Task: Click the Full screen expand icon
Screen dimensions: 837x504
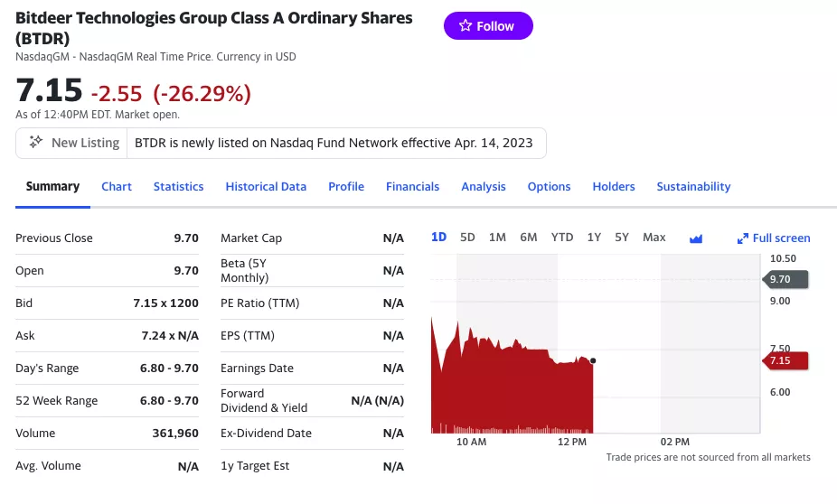Action: pyautogui.click(x=743, y=238)
